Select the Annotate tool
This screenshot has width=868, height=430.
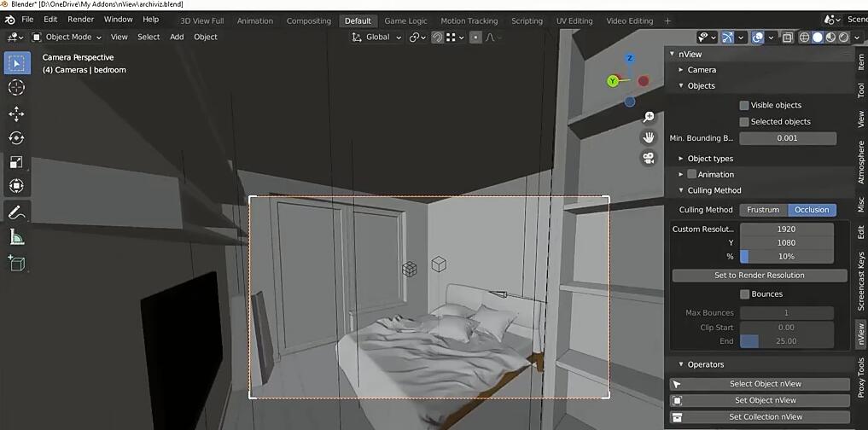click(16, 212)
